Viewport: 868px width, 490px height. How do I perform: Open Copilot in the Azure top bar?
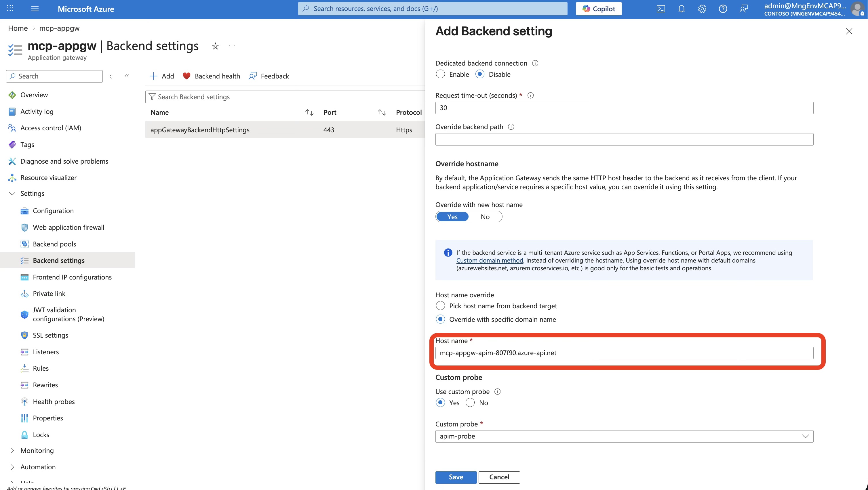click(x=598, y=8)
